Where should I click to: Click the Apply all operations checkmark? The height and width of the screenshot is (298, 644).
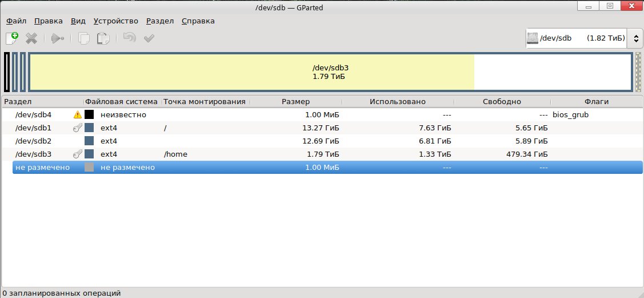[149, 39]
